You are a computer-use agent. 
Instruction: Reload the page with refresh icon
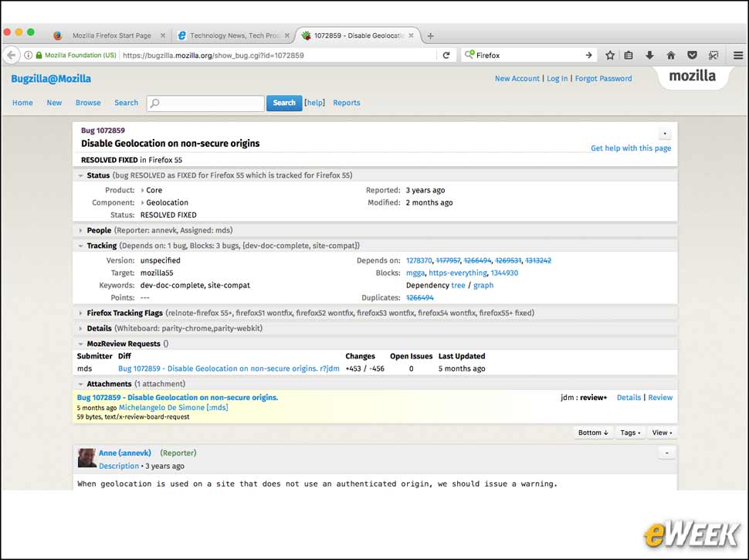[x=446, y=56]
